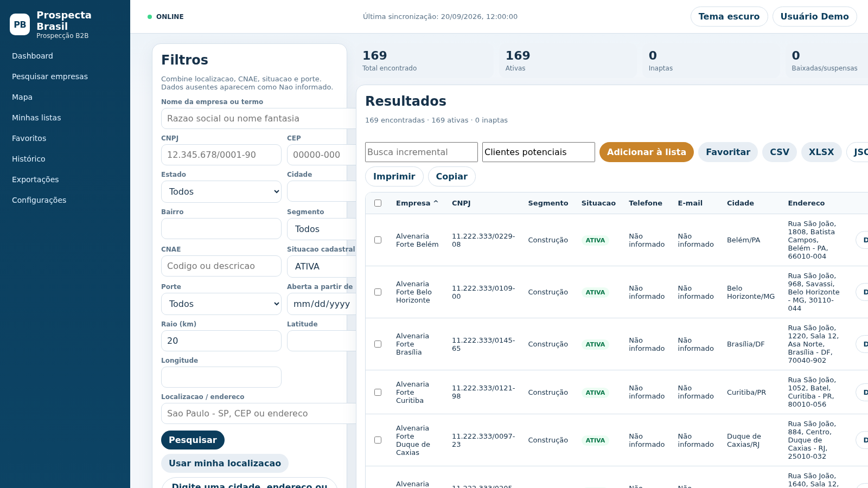
Task: Focus the Clientes potenciais list name field
Action: pos(539,152)
